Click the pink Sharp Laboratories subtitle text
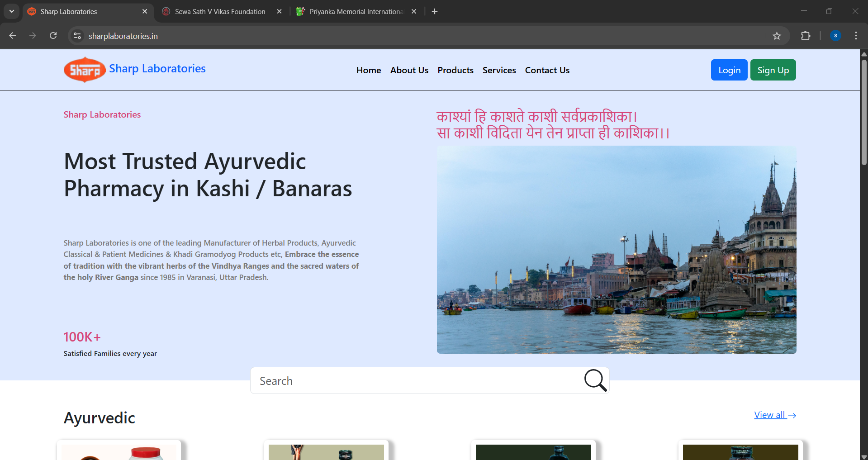Screen dimensions: 868x460 coord(102,114)
